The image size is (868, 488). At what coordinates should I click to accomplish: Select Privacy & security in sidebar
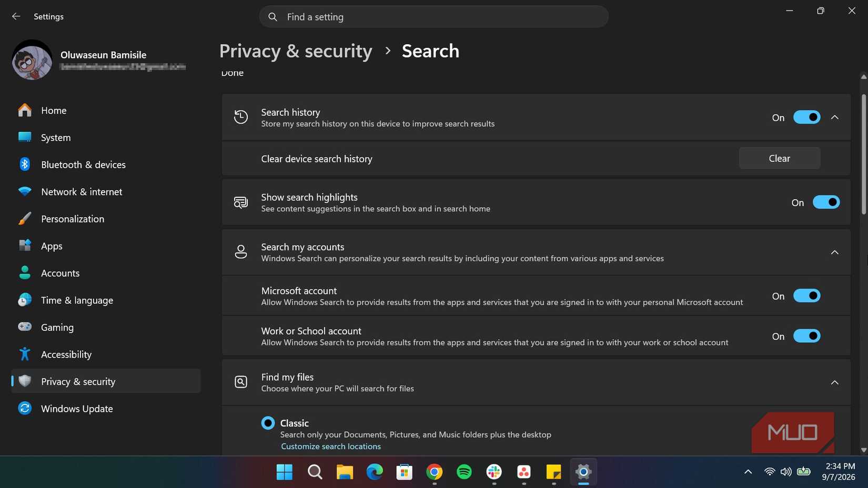click(106, 381)
